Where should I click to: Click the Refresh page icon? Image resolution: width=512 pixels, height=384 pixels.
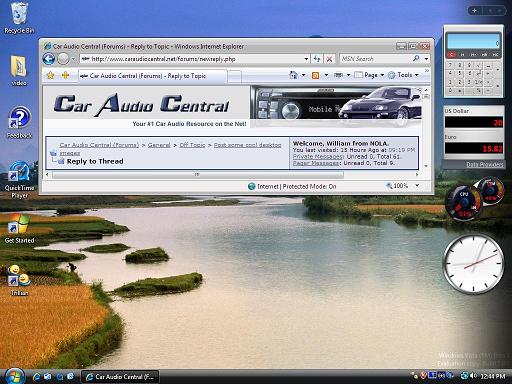317,59
